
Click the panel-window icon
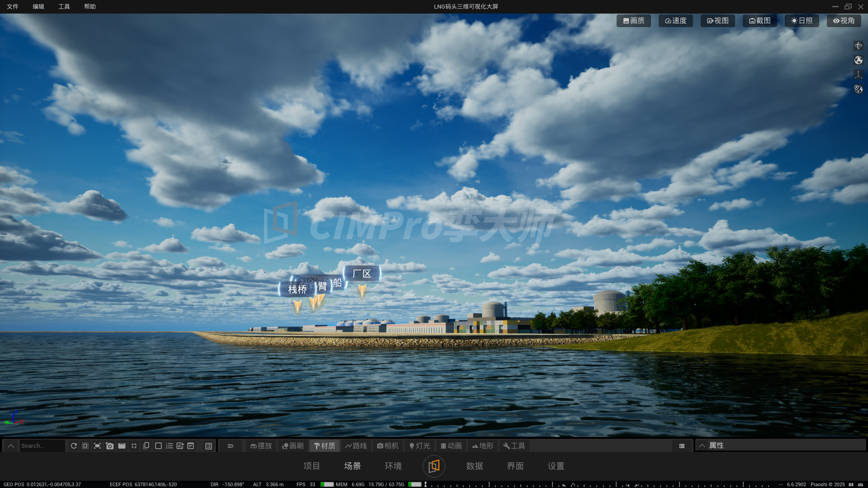click(x=191, y=446)
